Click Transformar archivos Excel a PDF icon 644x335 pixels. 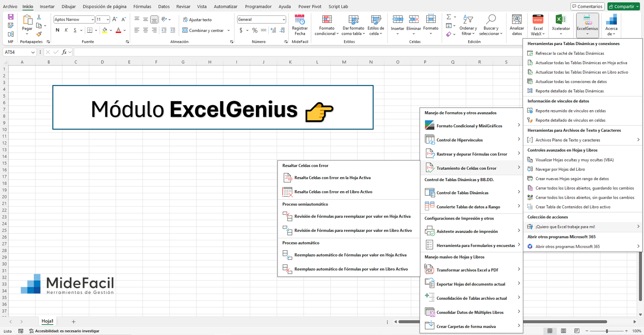(430, 270)
